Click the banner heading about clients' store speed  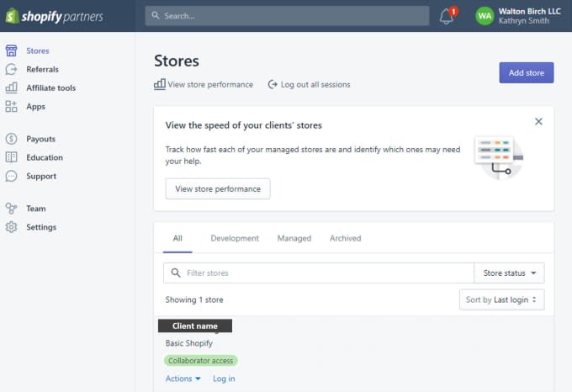[243, 125]
